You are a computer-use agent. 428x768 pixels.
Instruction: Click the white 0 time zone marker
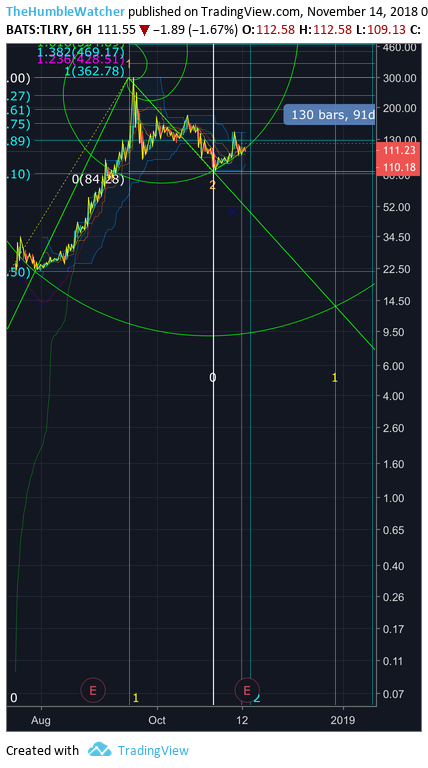pos(213,377)
